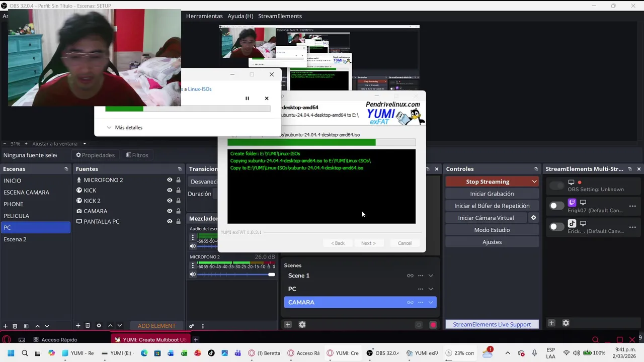This screenshot has width=644, height=362.
Task: Open virtual camera settings gear
Action: [534, 218]
